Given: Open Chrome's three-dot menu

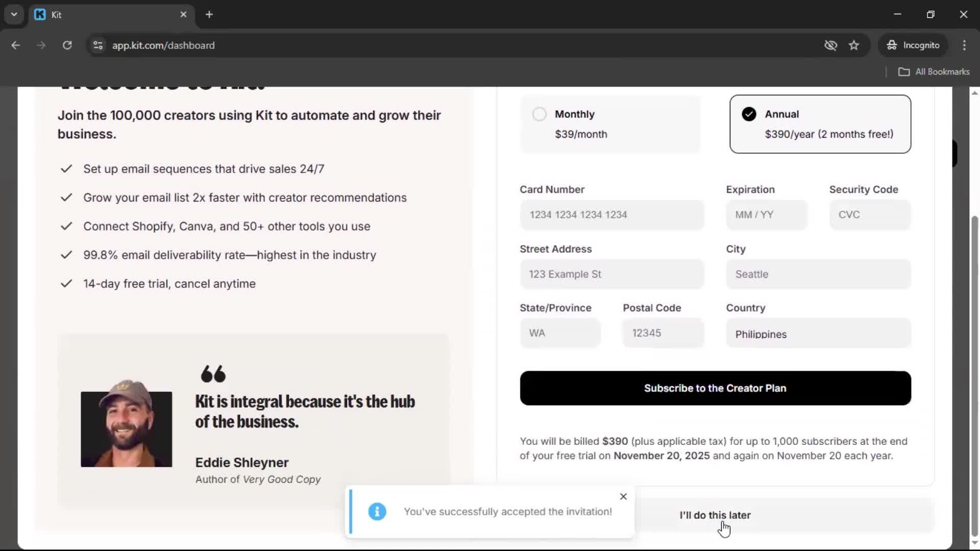Looking at the screenshot, I should (965, 45).
